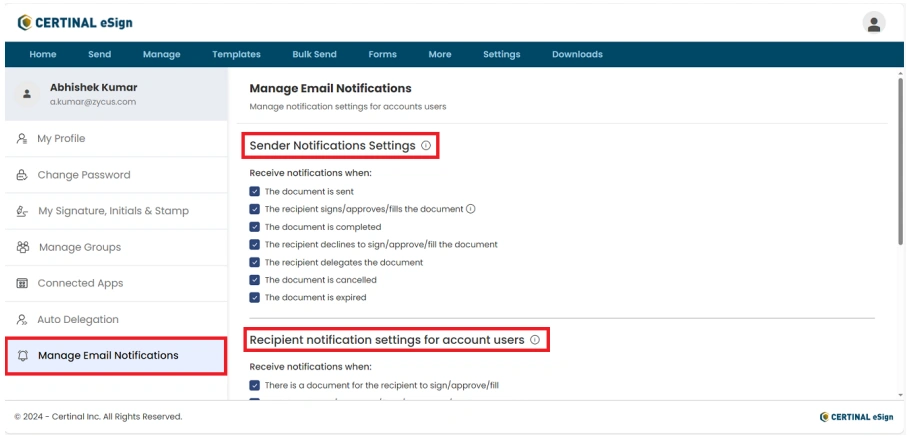This screenshot has height=436, width=907.
Task: Toggle 'The recipient signs/approves/fills the document' checkbox
Action: click(255, 209)
